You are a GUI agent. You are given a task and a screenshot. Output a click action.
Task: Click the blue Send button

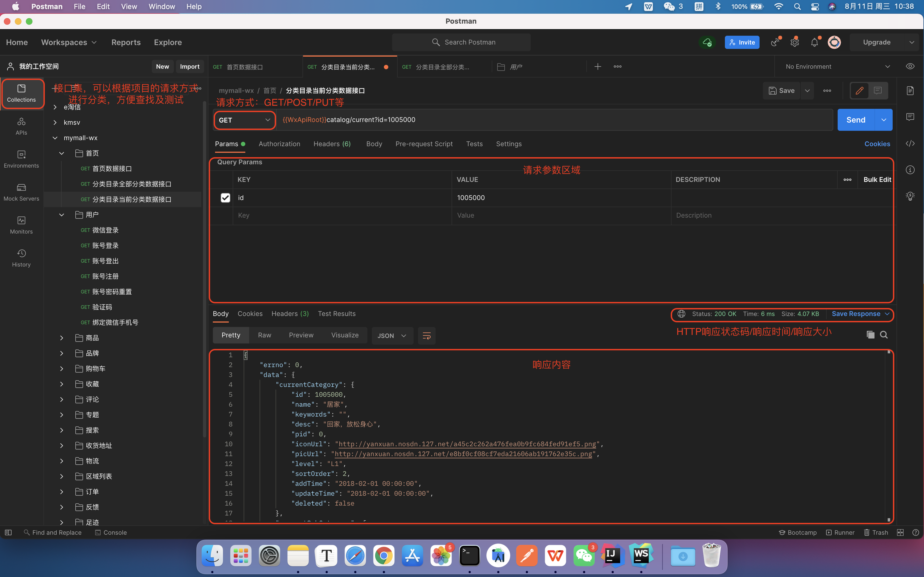pyautogui.click(x=856, y=120)
